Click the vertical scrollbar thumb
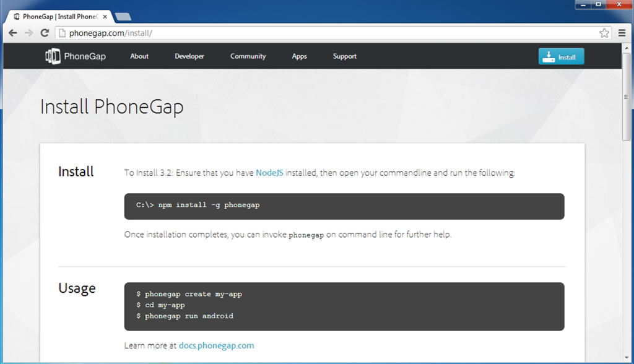Screen dimensions: 634x364 point(627,97)
